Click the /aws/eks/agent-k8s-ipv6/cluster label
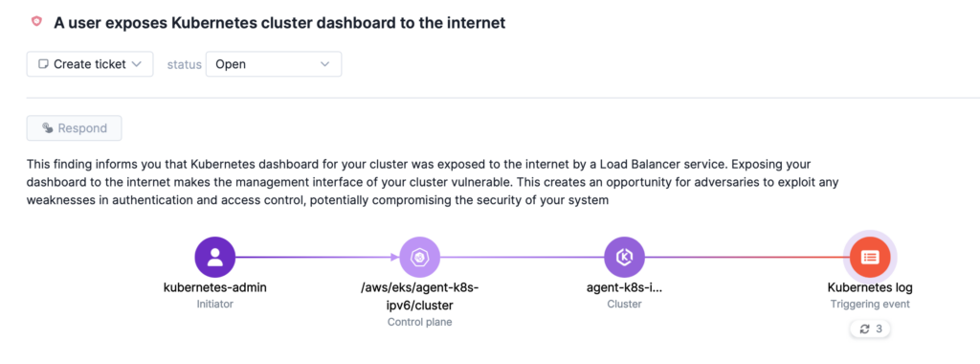 coord(420,296)
